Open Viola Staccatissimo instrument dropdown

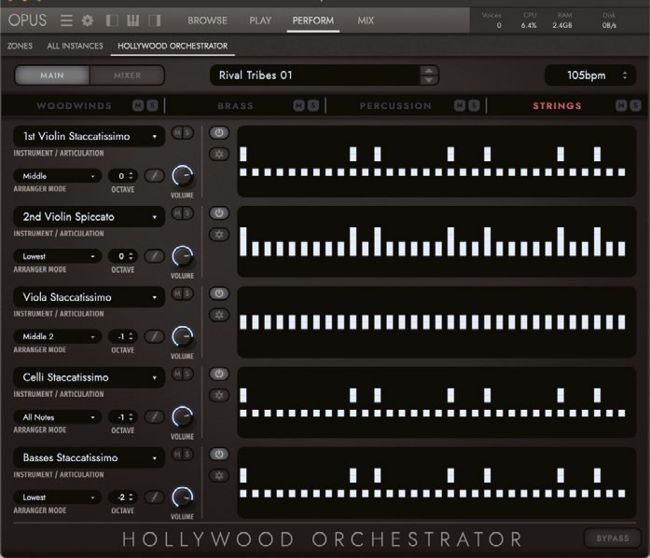pyautogui.click(x=89, y=297)
